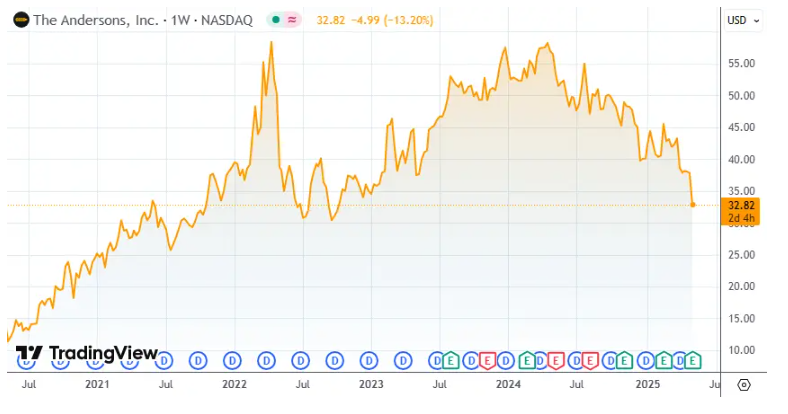Open the green earnings marker after 2024 start
This screenshot has height=414, width=788.
pos(527,360)
